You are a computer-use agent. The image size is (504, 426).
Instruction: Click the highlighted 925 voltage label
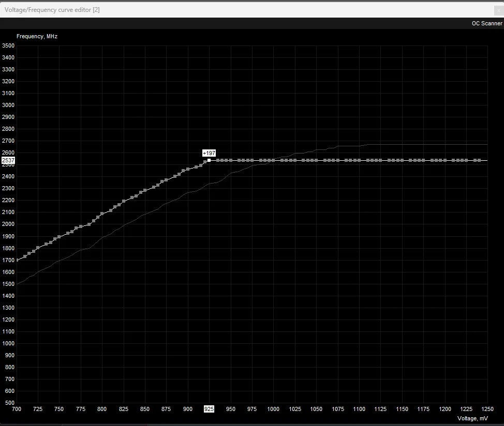[209, 409]
